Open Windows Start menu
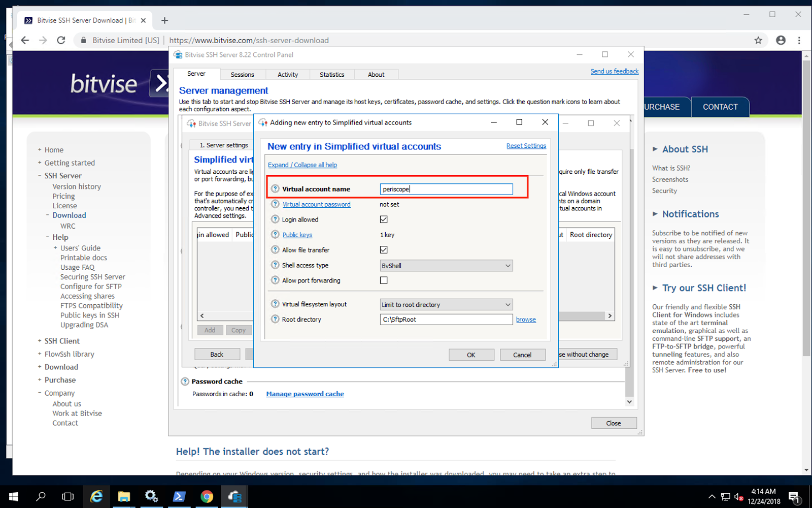 [14, 496]
